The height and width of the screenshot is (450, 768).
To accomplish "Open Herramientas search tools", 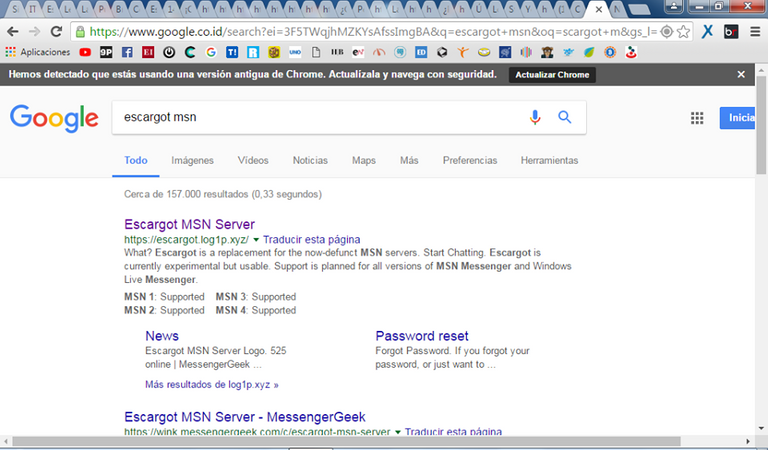I will tap(549, 161).
